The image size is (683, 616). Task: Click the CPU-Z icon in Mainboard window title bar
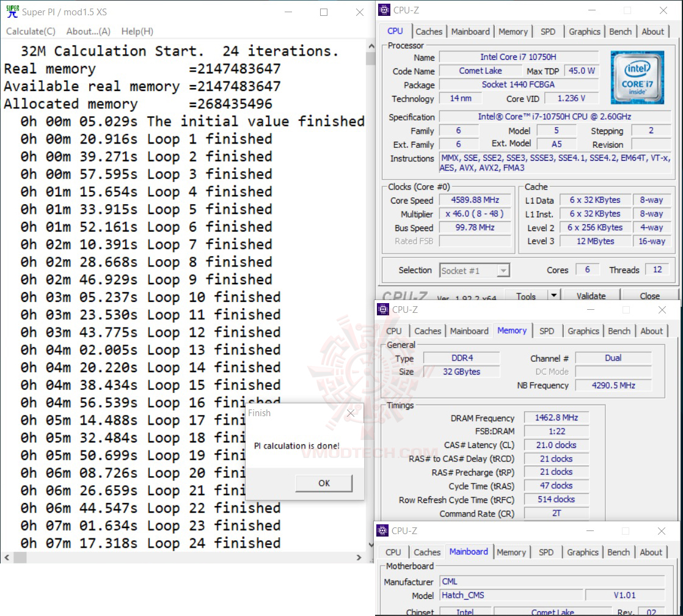[382, 530]
